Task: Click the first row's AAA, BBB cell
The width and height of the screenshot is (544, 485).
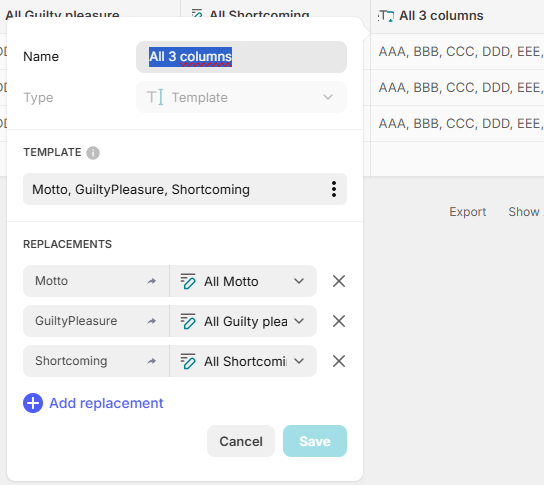Action: (457, 52)
